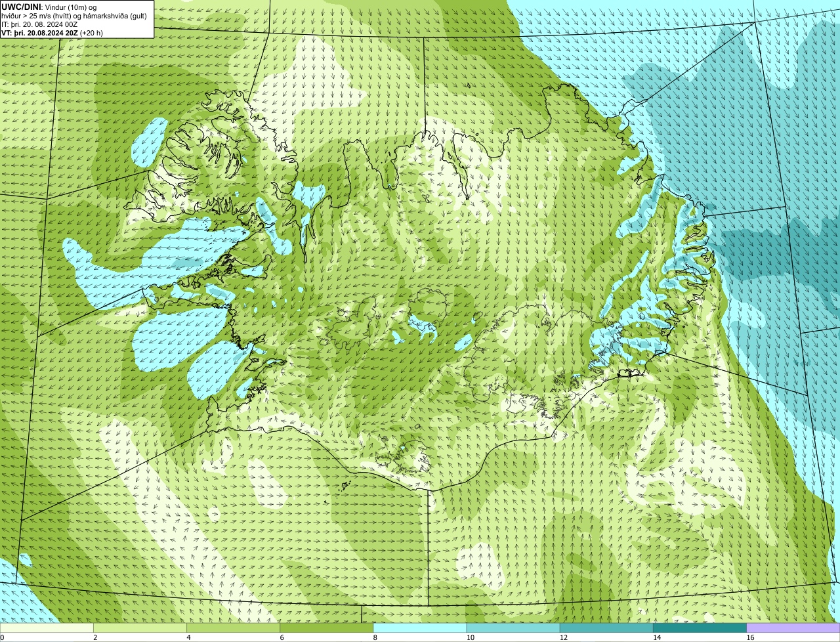Click the legend scale label "6"
This screenshot has width=840, height=642.
(x=282, y=637)
